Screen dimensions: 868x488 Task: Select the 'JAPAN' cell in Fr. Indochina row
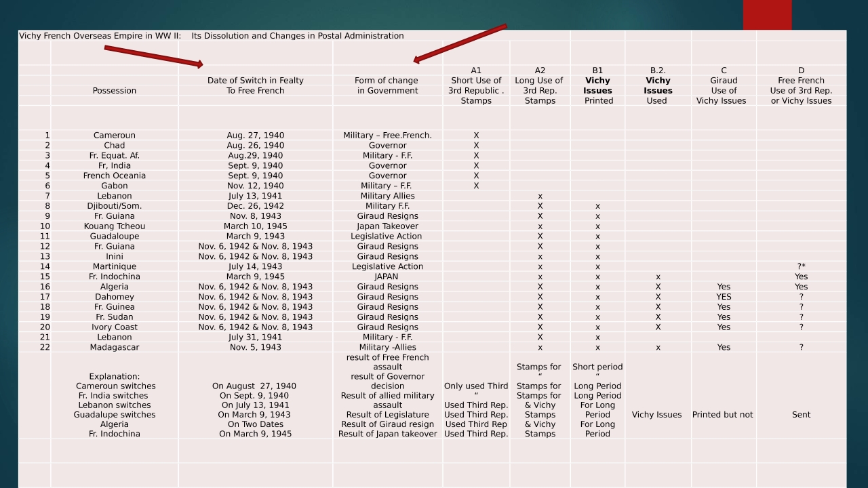coord(387,277)
